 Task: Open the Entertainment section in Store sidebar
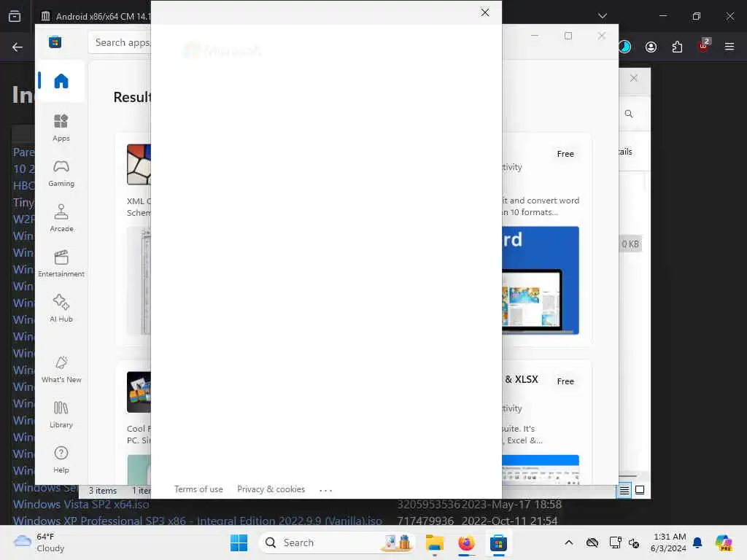coord(61,263)
